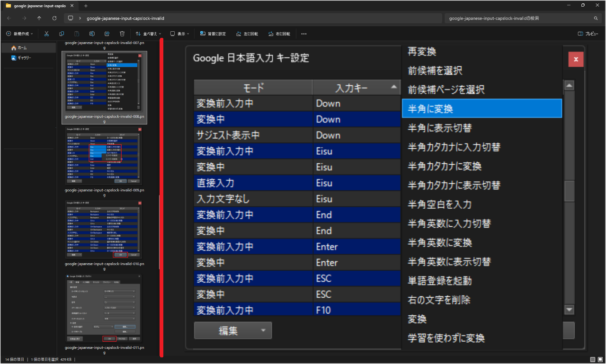Select the google-japanese-input-capslock-invalid-009.png thumbnail
The height and width of the screenshot is (364, 606).
104,155
